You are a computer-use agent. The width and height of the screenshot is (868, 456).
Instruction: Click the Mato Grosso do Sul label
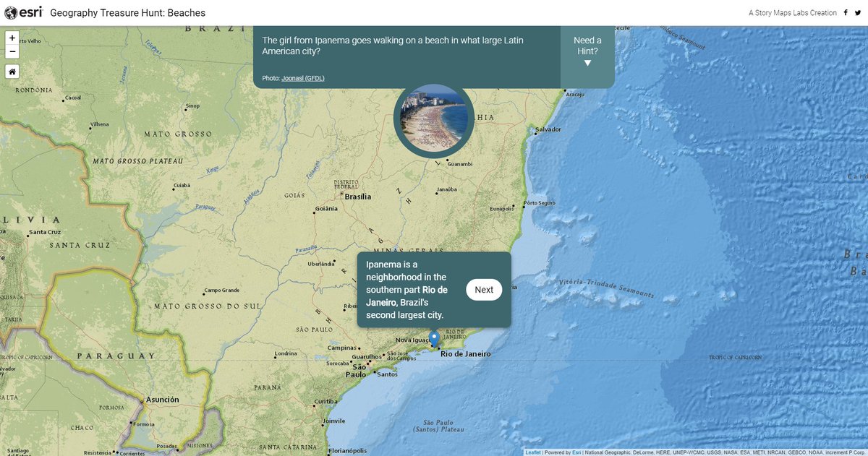(x=207, y=306)
